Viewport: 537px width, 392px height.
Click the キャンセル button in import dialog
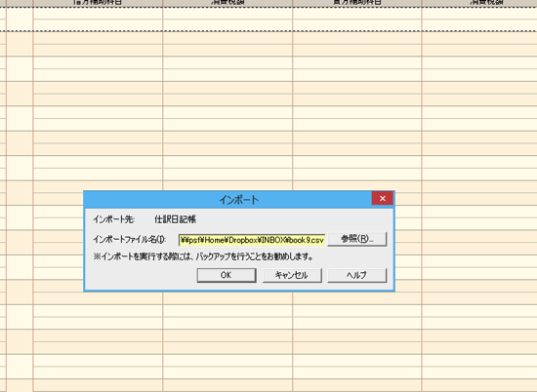point(292,275)
